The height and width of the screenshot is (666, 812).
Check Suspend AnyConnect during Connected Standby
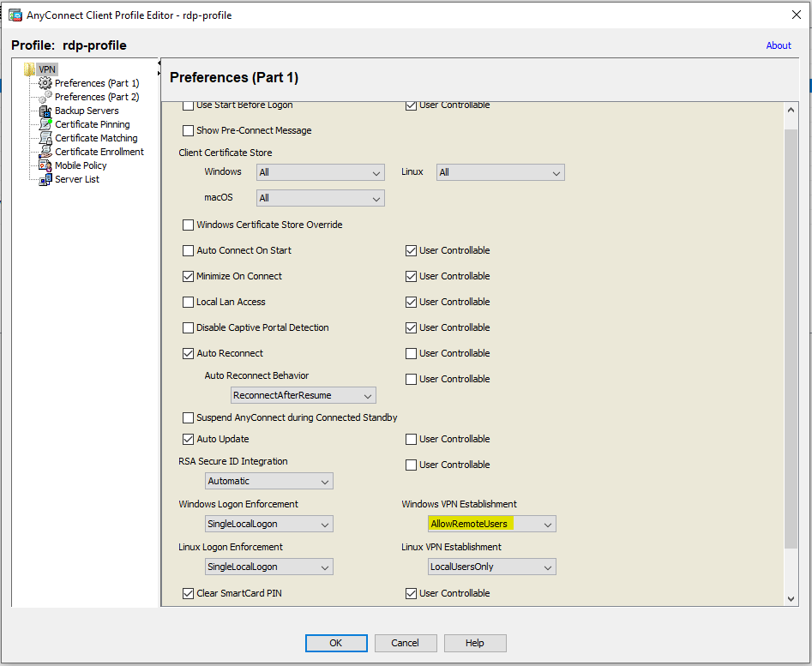(x=188, y=417)
